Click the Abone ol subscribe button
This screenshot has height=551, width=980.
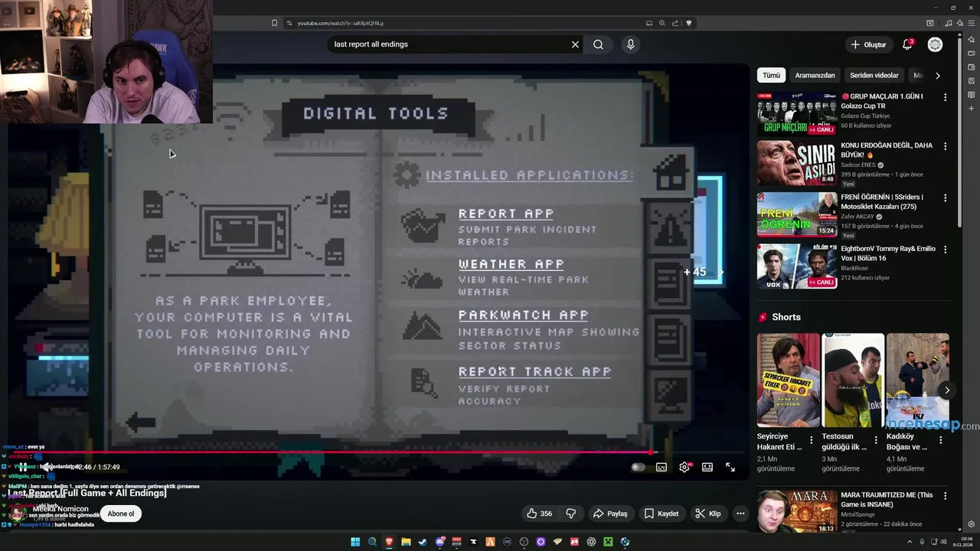[x=121, y=514]
